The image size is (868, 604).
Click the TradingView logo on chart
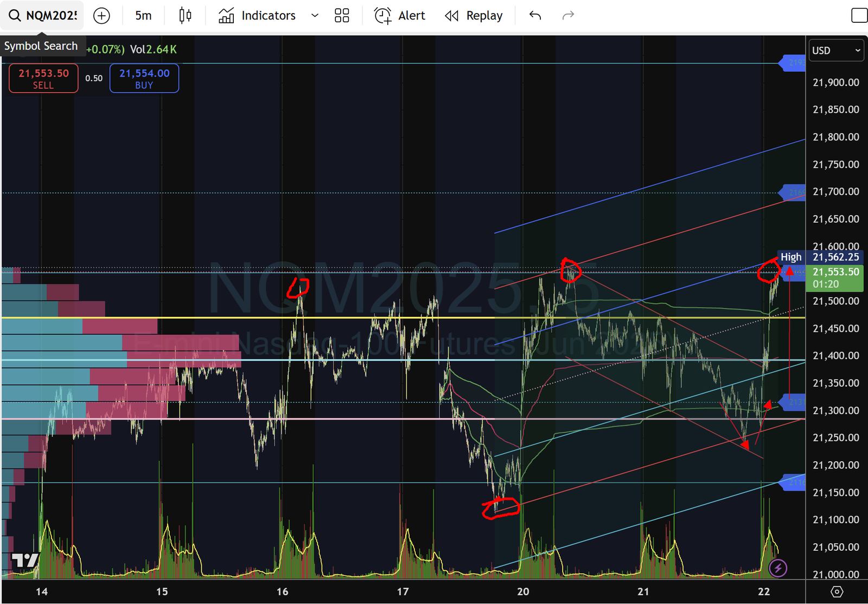tap(25, 560)
